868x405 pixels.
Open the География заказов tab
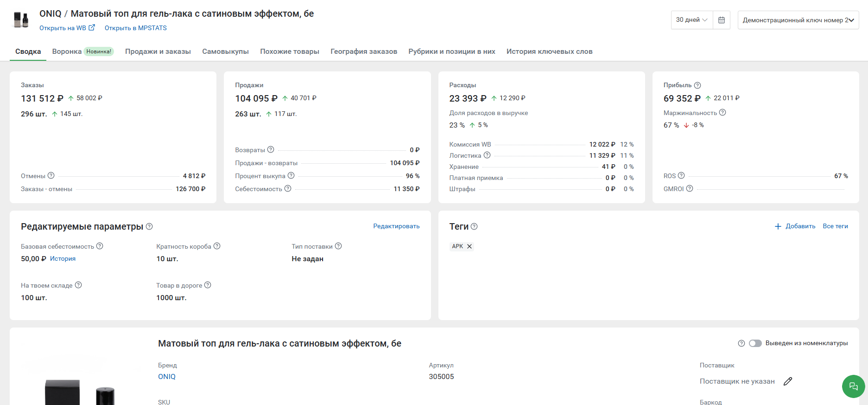[x=364, y=51]
